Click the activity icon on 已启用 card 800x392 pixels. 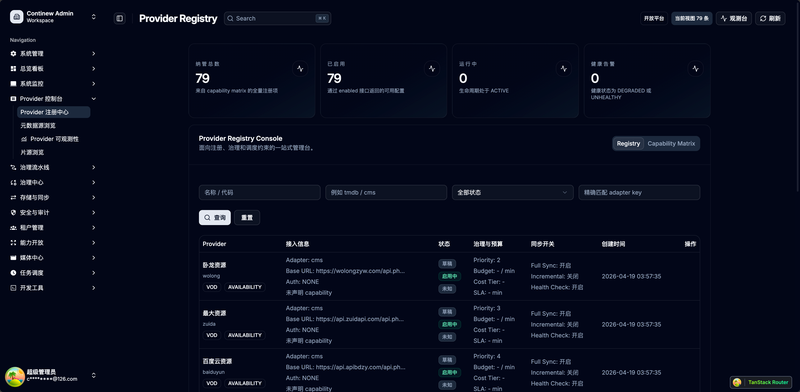432,68
